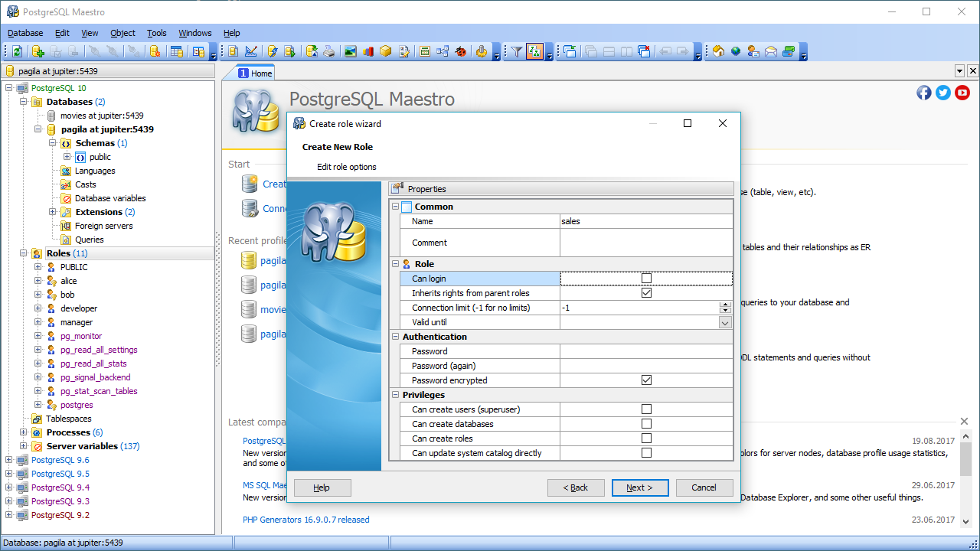Click the Refresh icon in the toolbar
The height and width of the screenshot is (551, 980).
[x=16, y=51]
